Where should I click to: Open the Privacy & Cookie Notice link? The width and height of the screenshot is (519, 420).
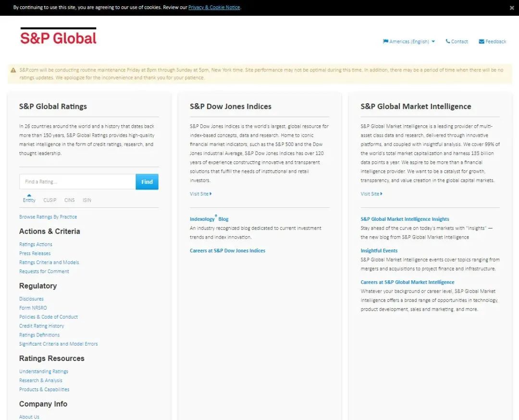[x=214, y=8]
